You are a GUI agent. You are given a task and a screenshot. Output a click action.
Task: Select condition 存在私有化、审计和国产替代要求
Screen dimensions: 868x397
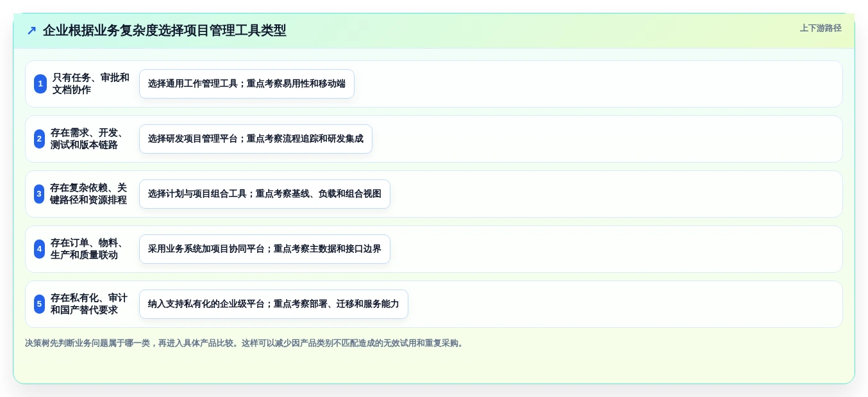88,304
